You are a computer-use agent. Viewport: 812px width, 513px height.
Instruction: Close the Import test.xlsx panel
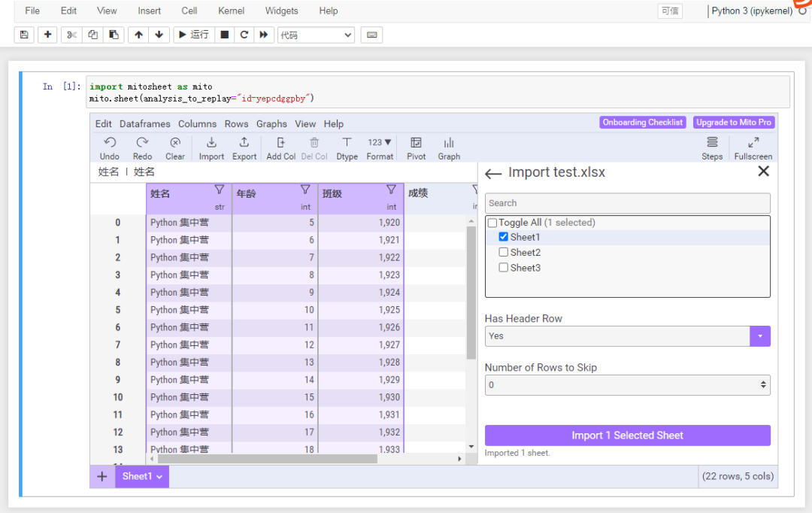763,172
